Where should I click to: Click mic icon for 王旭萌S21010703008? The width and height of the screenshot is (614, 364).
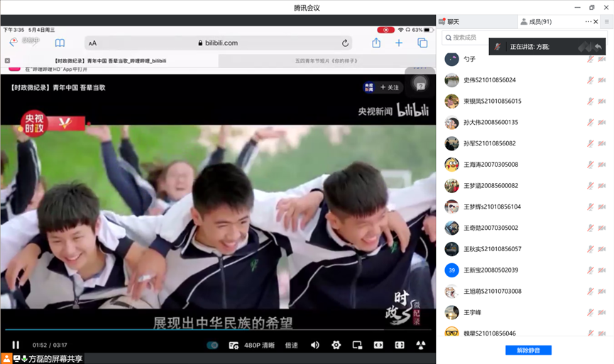[x=590, y=291]
